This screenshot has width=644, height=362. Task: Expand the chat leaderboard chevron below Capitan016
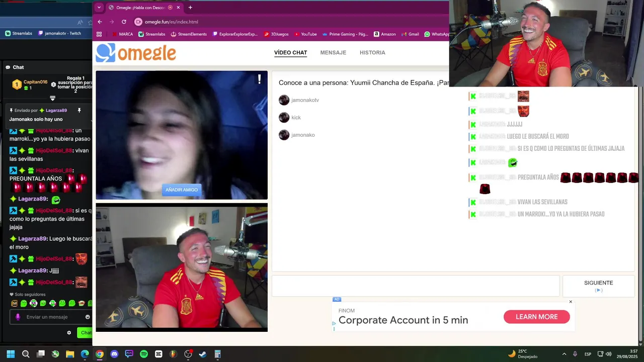[52, 98]
